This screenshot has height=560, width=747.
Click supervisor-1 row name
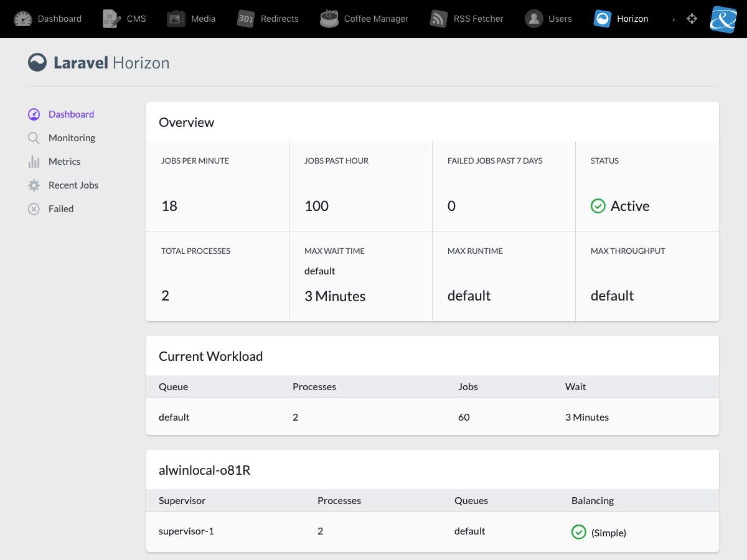[187, 531]
